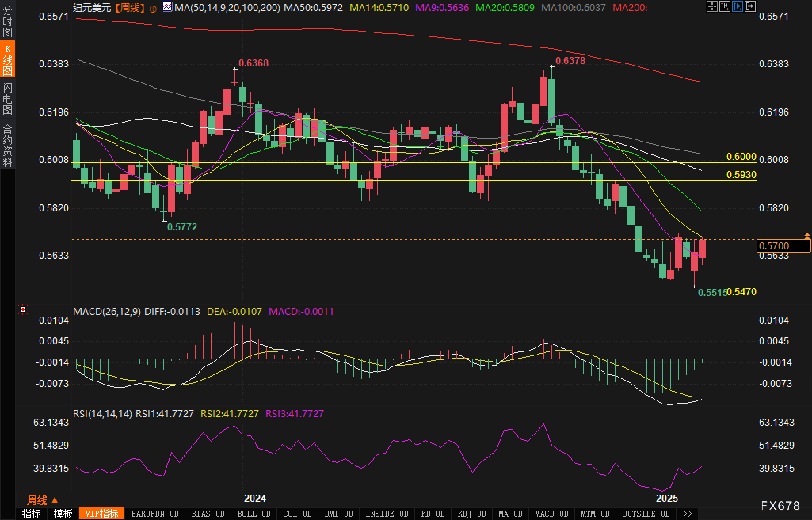Switch to the MACD_UD tab

[551, 513]
